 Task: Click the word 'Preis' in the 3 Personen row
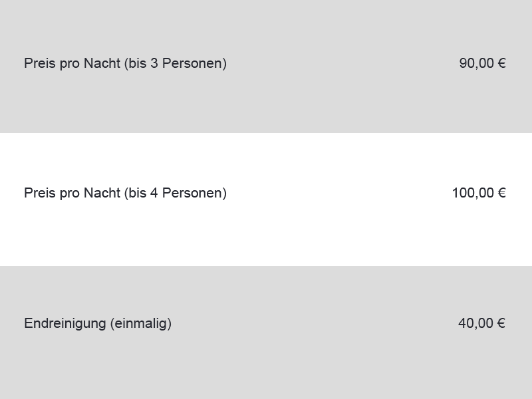point(40,63)
